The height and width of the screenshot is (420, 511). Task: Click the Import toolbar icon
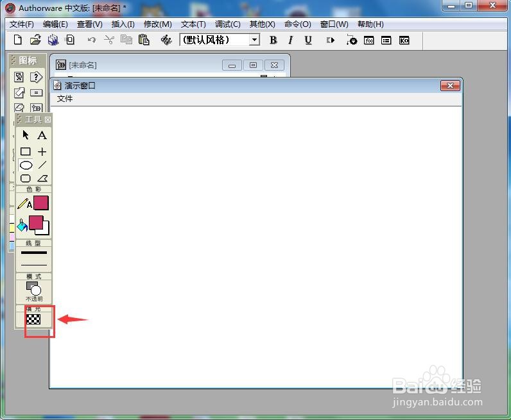tap(70, 40)
